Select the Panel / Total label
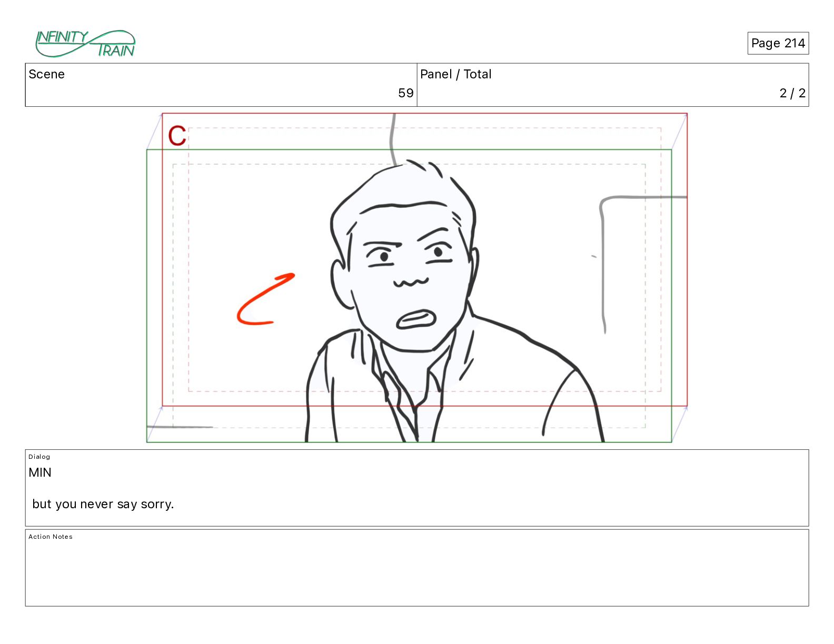The width and height of the screenshot is (834, 644). pos(455,74)
